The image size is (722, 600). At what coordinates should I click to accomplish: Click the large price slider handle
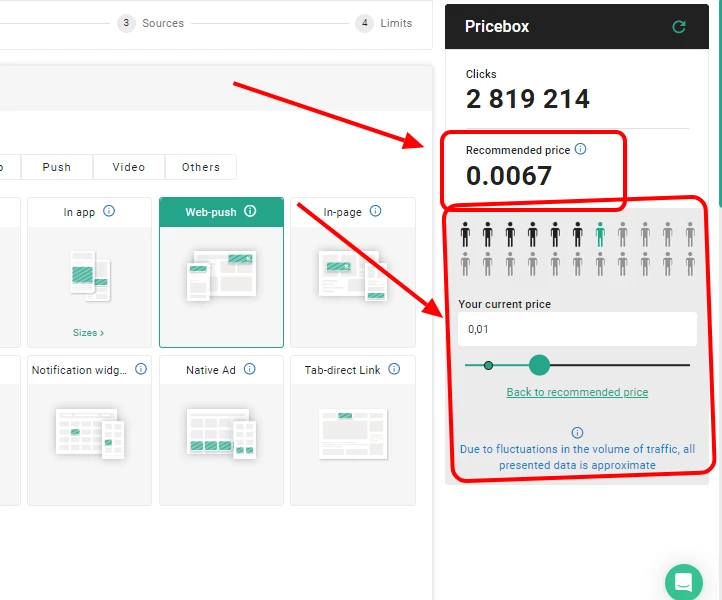(539, 365)
